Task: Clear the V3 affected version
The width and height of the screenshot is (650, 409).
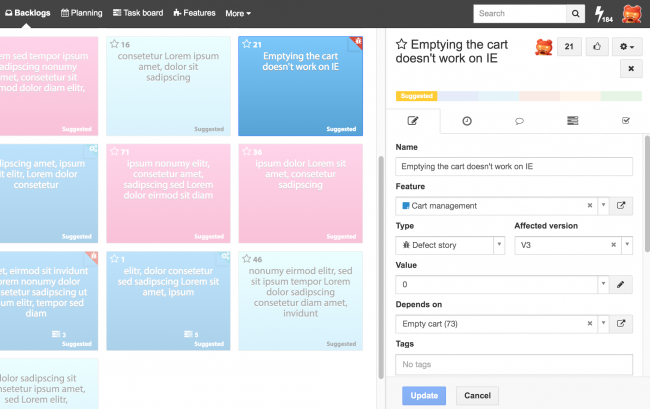Action: (x=614, y=245)
